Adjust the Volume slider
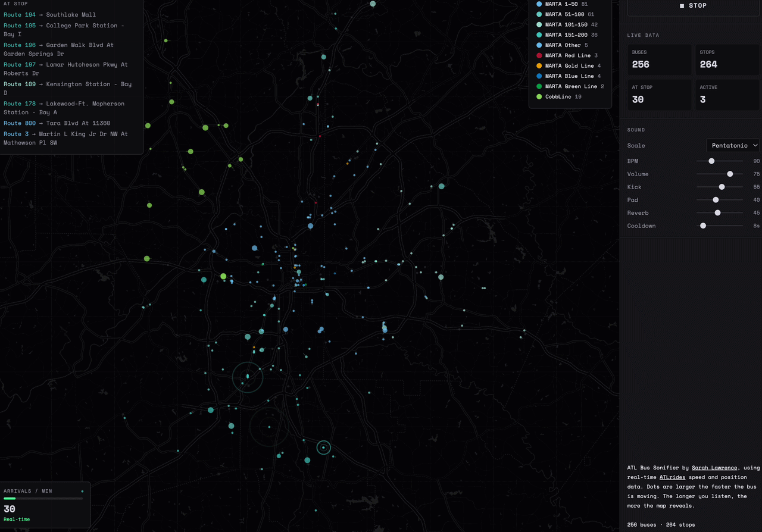Screen dimensions: 762x532 (720, 174)
